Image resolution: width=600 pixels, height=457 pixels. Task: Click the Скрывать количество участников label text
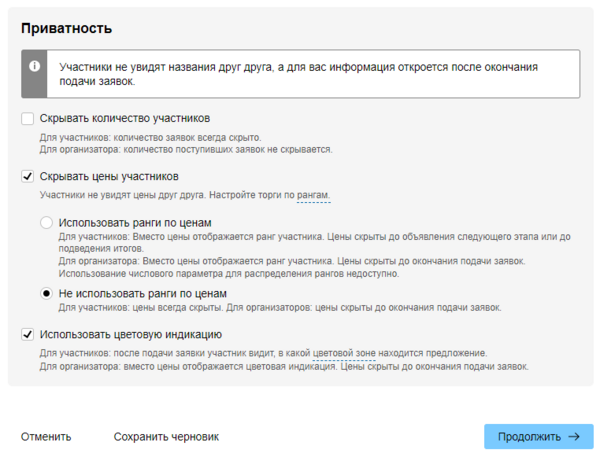[124, 118]
